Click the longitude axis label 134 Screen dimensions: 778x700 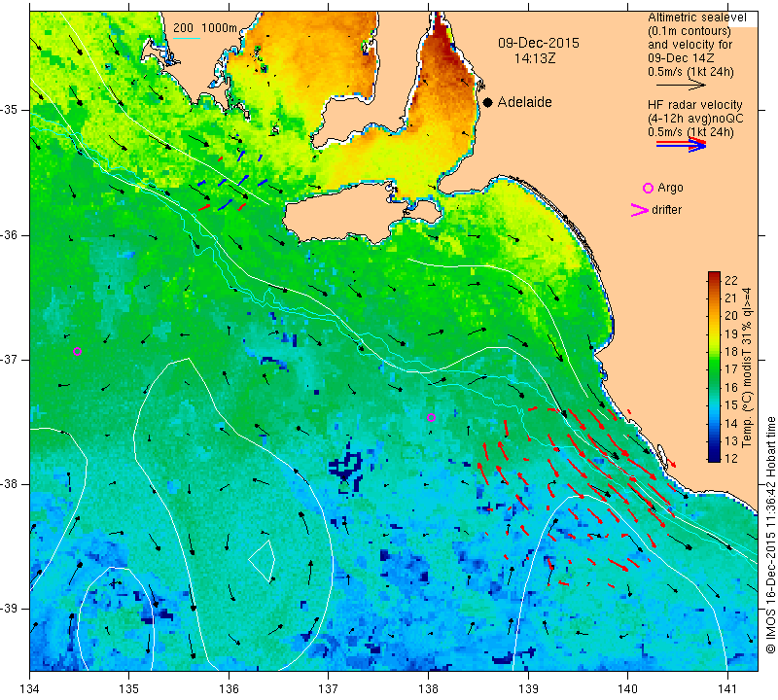coord(30,689)
